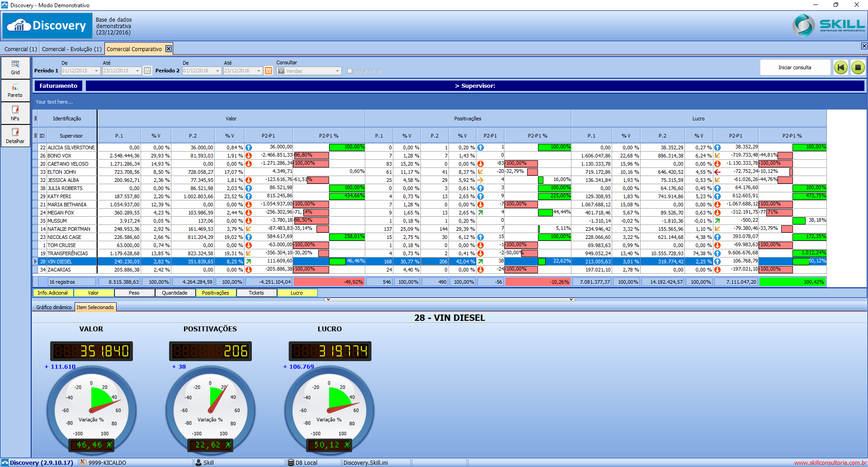Toggle the Tickets column group button

tap(256, 293)
